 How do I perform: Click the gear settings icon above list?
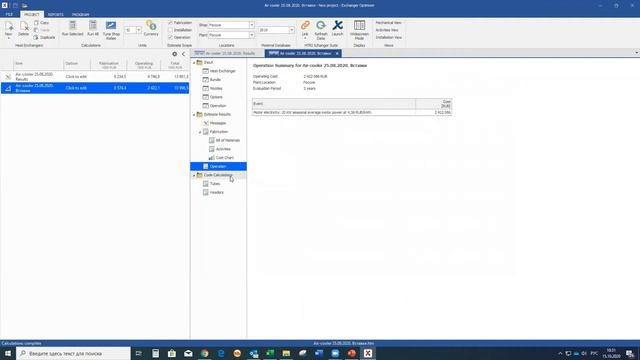click(175, 54)
